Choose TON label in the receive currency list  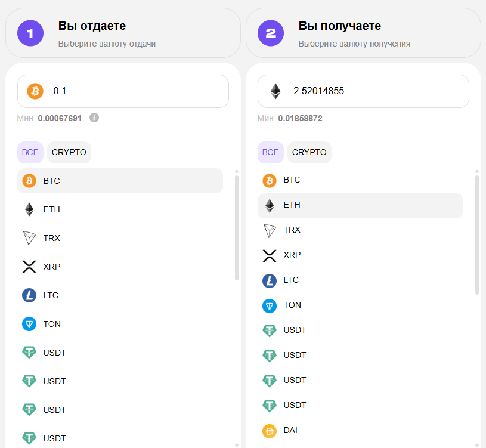click(292, 305)
